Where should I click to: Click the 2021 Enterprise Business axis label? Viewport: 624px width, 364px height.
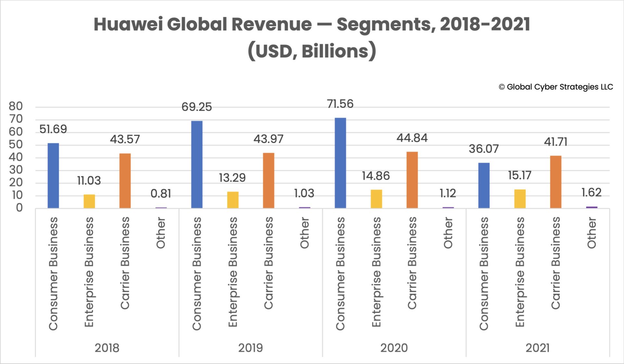tap(520, 272)
